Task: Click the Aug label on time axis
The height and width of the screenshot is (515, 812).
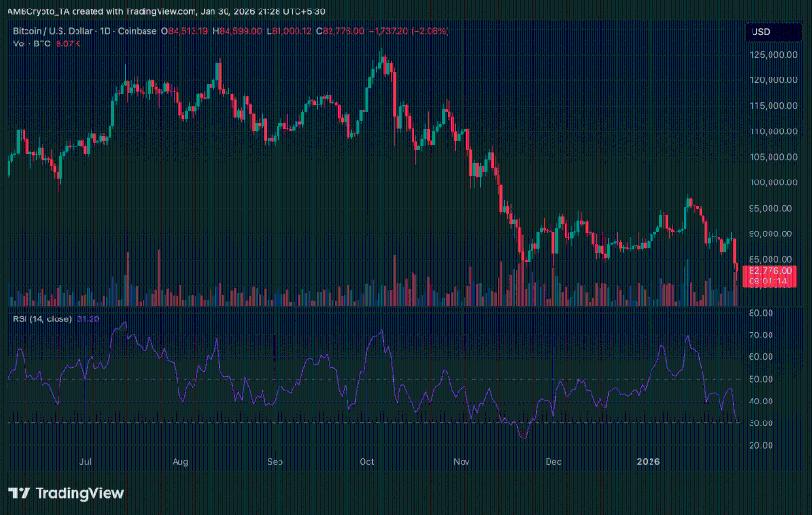Action: 180,462
